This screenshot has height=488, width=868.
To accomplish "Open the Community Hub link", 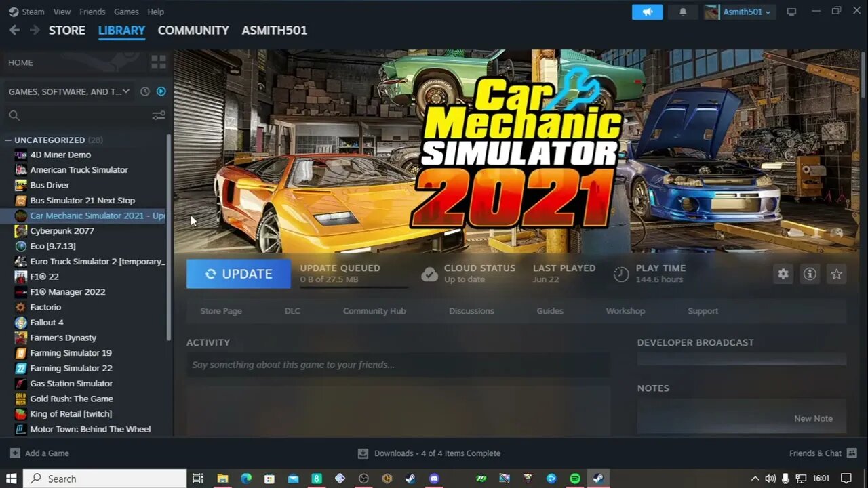I will tap(374, 311).
